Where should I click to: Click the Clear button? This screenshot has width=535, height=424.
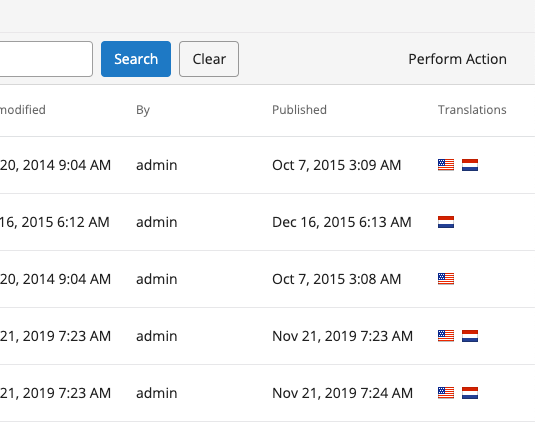pyautogui.click(x=209, y=59)
